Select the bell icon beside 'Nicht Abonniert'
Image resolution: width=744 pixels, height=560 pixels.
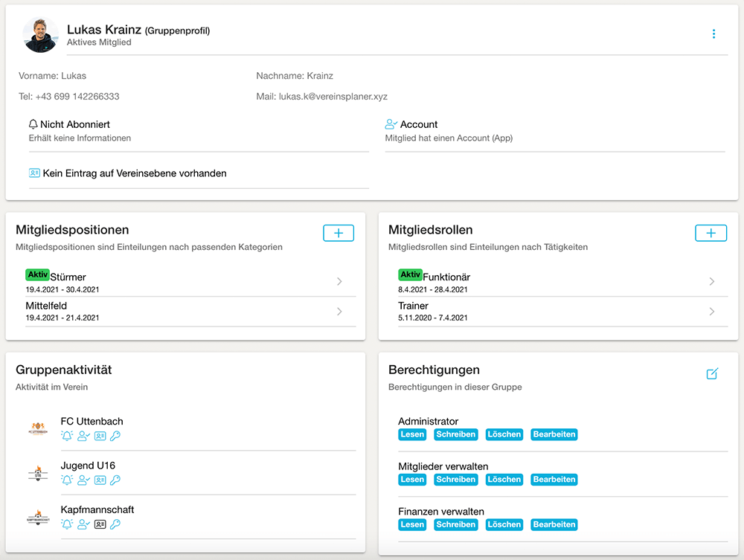click(33, 123)
